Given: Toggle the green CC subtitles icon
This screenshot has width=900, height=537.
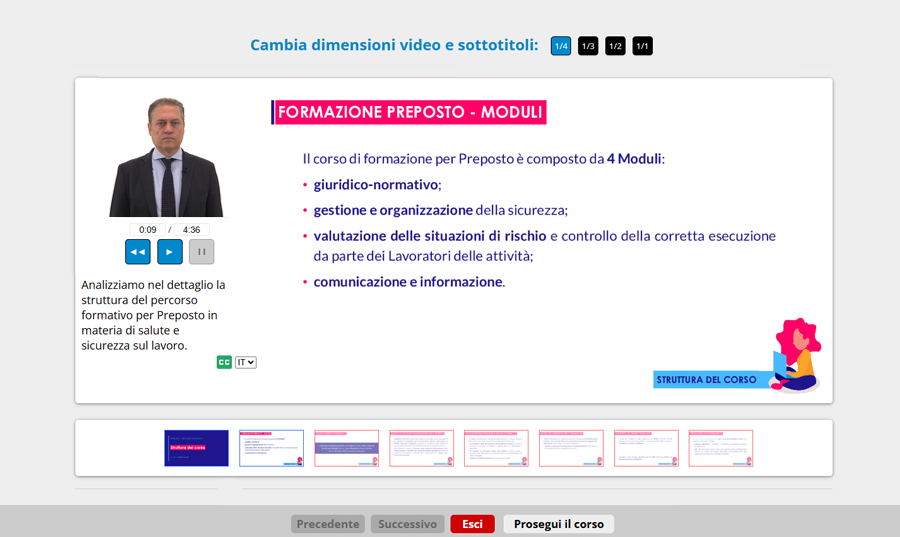Looking at the screenshot, I should 224,362.
